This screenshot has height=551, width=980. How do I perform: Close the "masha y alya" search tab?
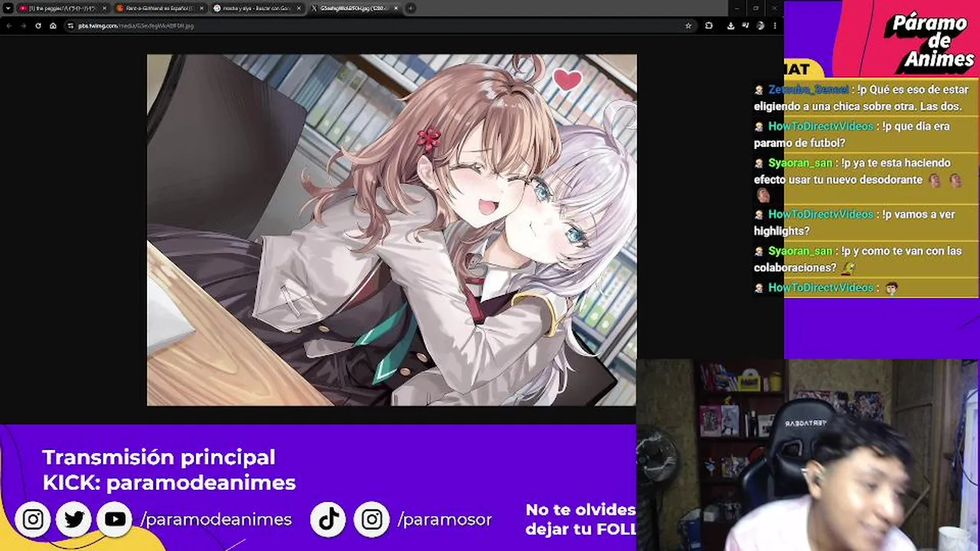coord(299,8)
